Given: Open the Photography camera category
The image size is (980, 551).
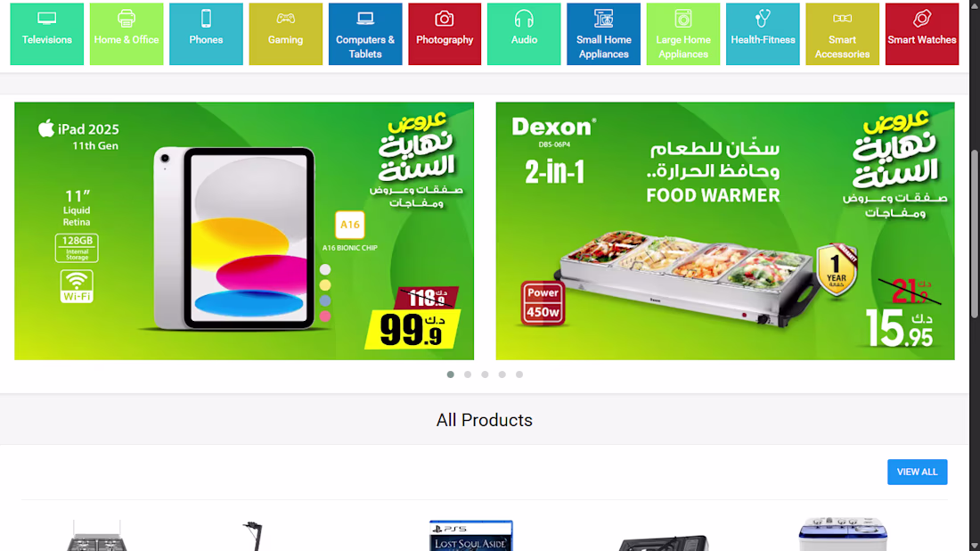Looking at the screenshot, I should [445, 34].
